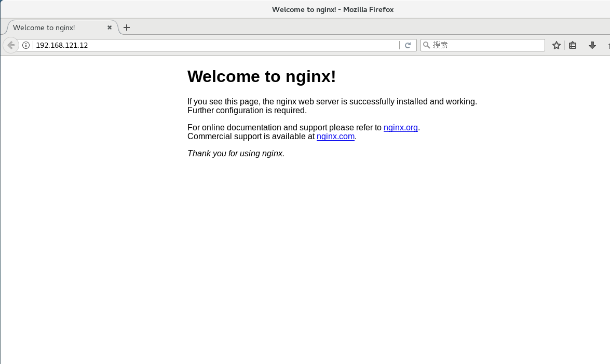Click the window title bar text
Image resolution: width=610 pixels, height=364 pixels.
(x=333, y=9)
